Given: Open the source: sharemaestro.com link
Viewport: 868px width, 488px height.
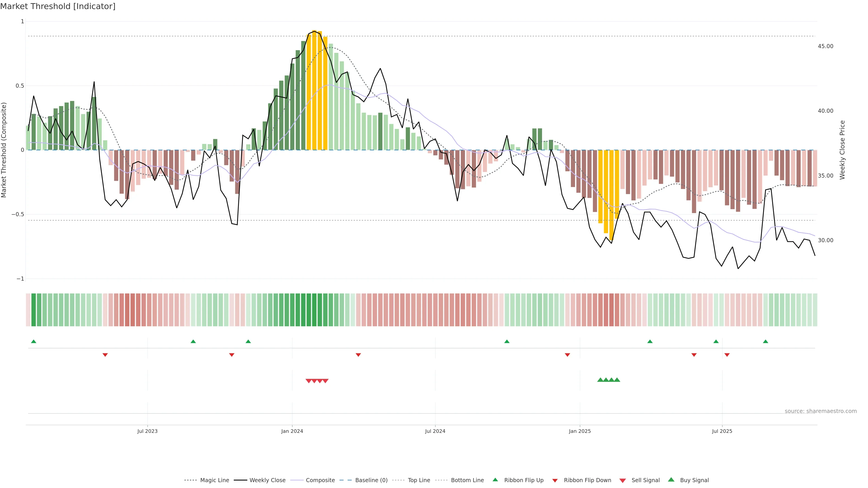Looking at the screenshot, I should (x=821, y=411).
